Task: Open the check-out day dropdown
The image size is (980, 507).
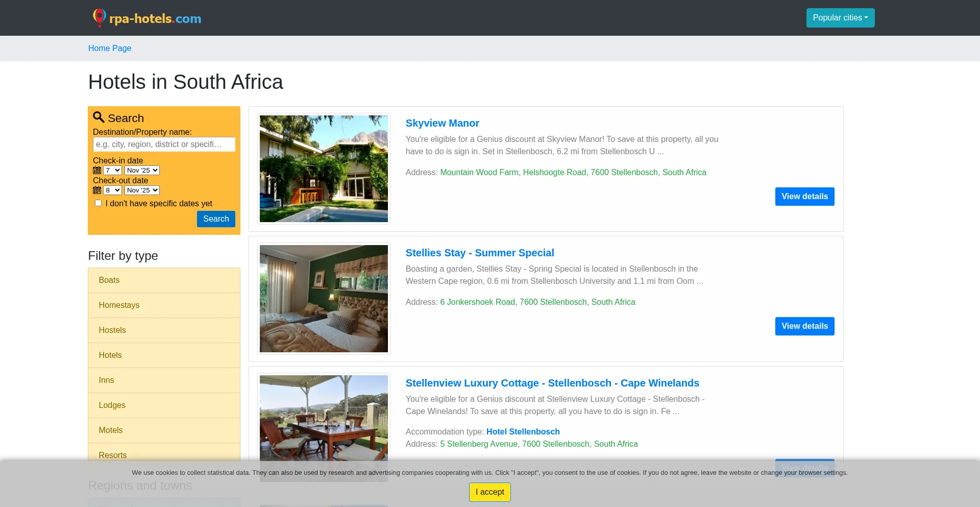Action: (x=112, y=190)
